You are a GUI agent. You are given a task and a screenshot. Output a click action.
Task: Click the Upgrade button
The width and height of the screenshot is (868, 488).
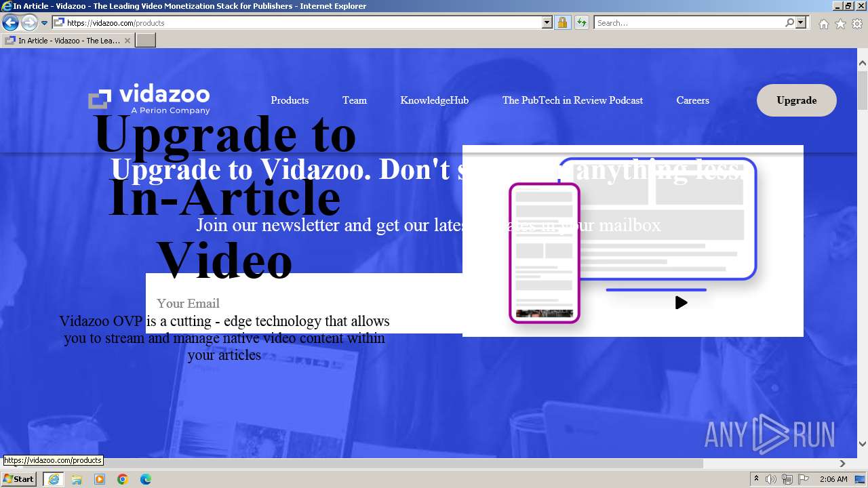797,100
